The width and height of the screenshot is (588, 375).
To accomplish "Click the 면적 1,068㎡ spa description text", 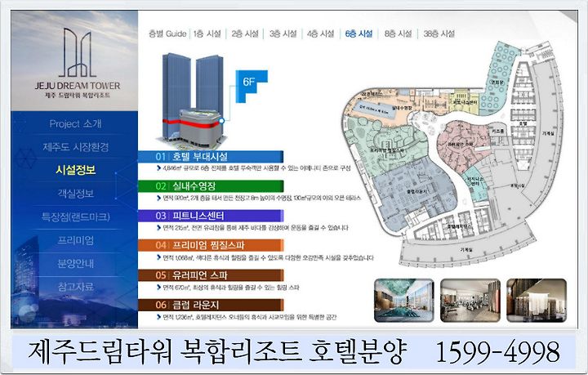I will [x=268, y=257].
